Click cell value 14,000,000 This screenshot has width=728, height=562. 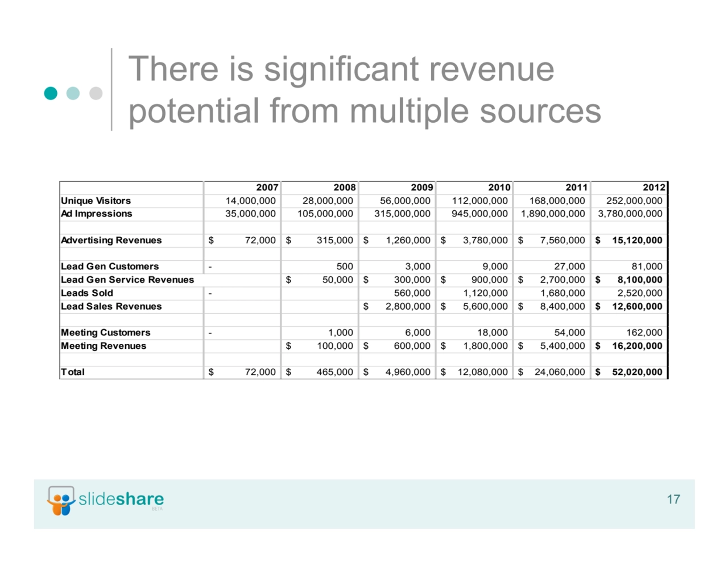pyautogui.click(x=250, y=201)
